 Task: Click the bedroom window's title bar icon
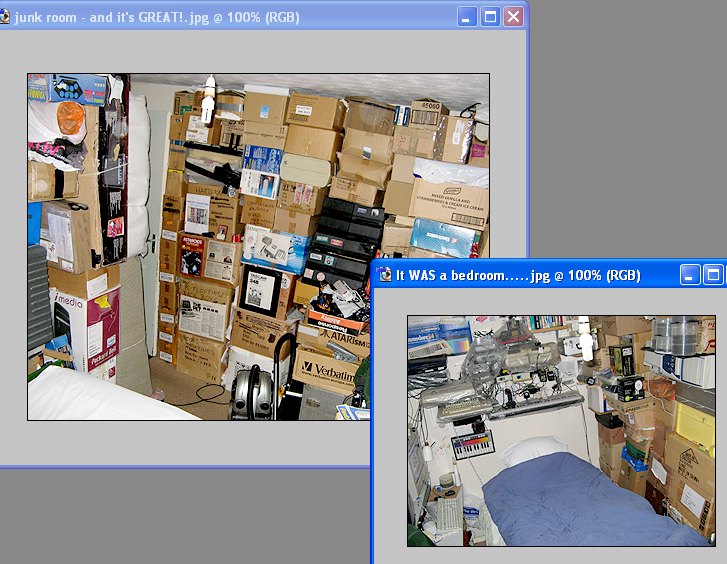[x=384, y=274]
